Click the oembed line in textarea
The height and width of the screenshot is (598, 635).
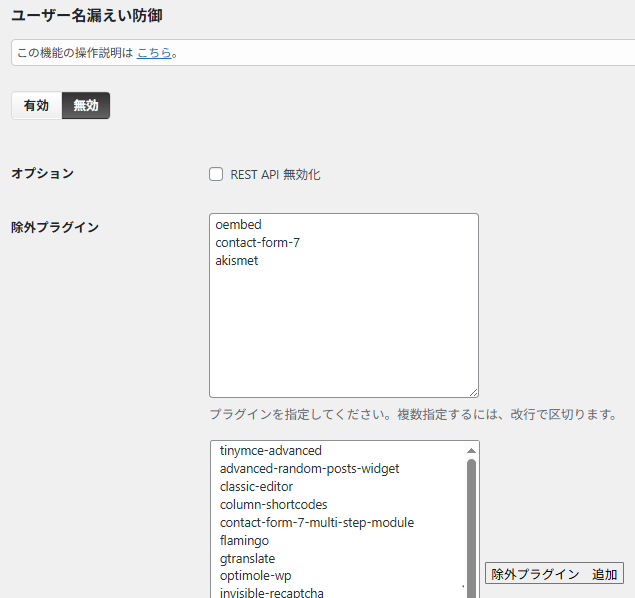[x=238, y=225]
